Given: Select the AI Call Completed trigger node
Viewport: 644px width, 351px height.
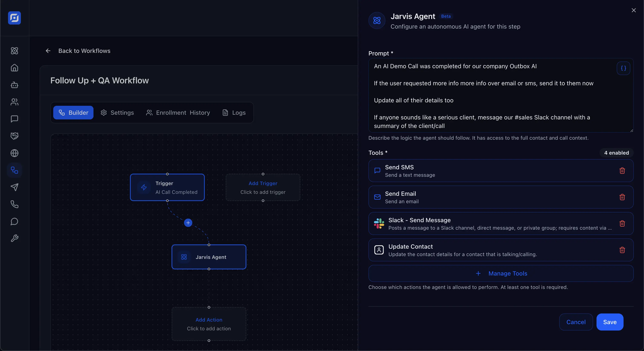Looking at the screenshot, I should 167,187.
